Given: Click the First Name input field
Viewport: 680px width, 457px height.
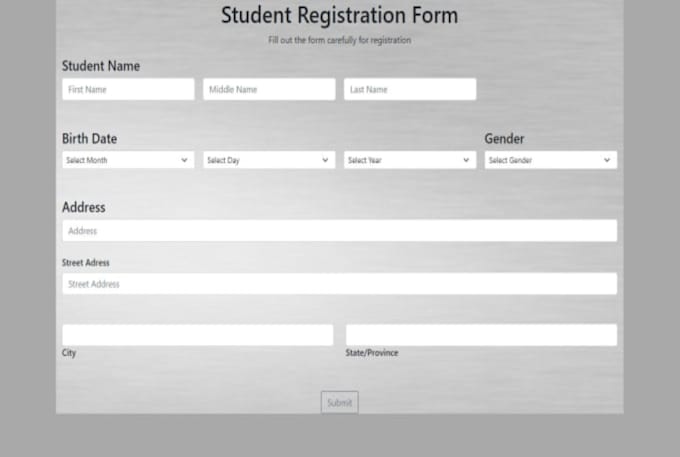Looking at the screenshot, I should [x=128, y=90].
